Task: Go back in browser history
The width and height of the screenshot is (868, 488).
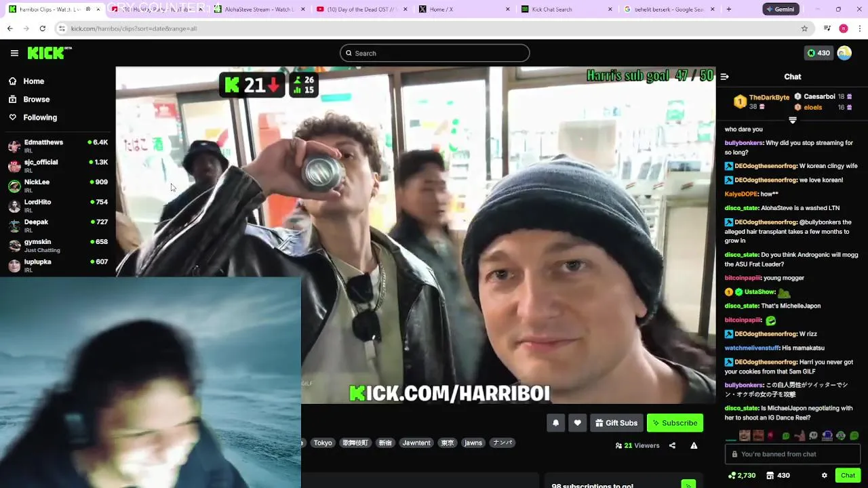Action: click(x=9, y=28)
